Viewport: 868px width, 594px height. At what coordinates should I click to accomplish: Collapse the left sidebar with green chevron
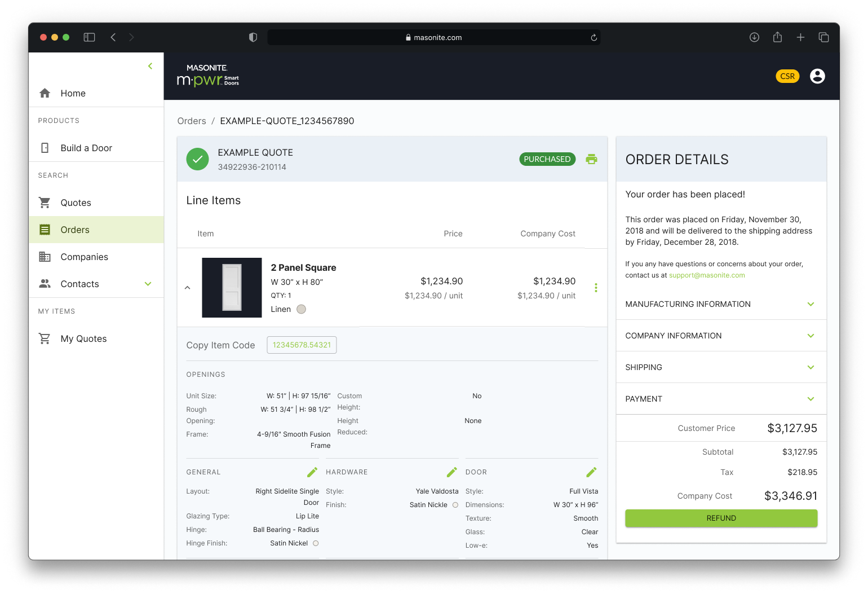(150, 66)
